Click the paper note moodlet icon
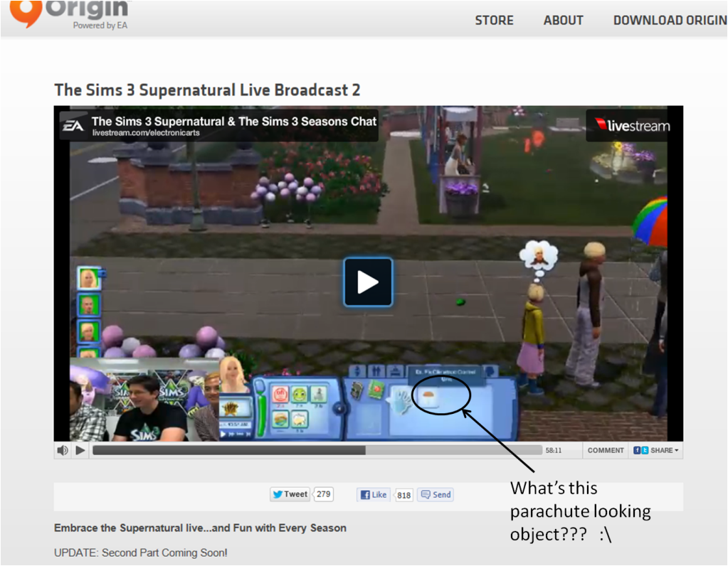This screenshot has height=566, width=728. click(x=300, y=420)
